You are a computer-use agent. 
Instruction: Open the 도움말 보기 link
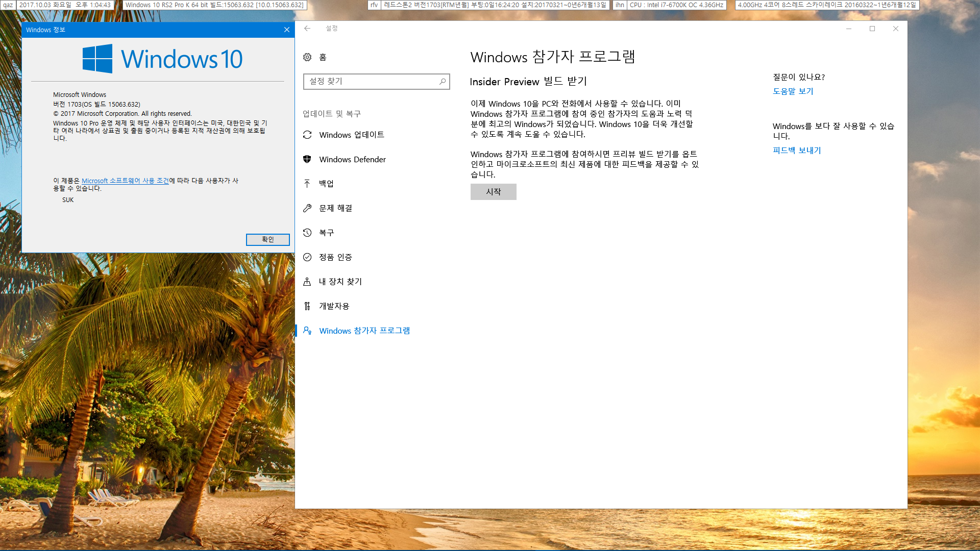(793, 91)
